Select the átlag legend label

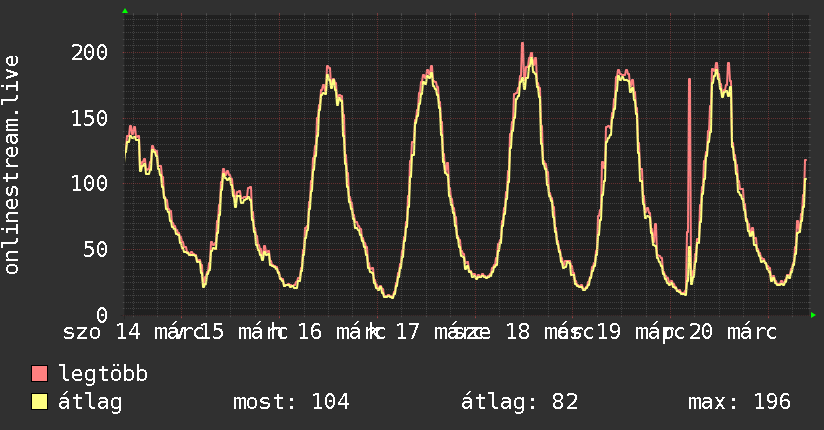tap(90, 402)
